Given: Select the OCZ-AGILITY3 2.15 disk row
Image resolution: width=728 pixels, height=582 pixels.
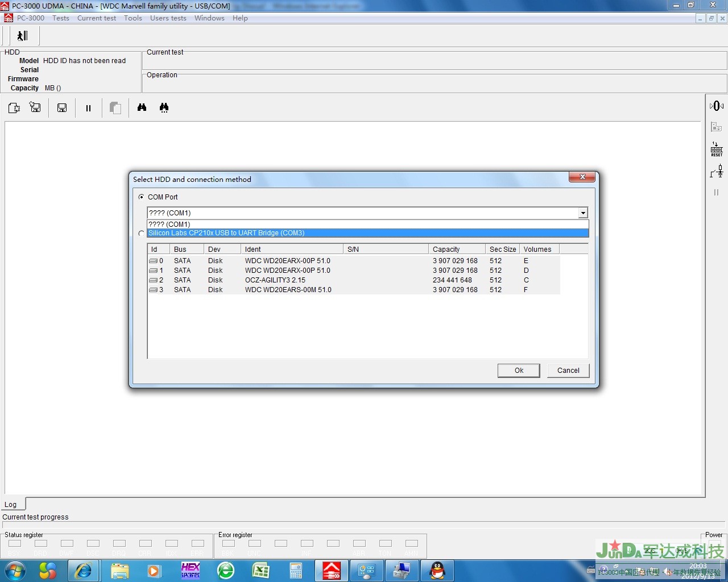Looking at the screenshot, I should [x=354, y=280].
